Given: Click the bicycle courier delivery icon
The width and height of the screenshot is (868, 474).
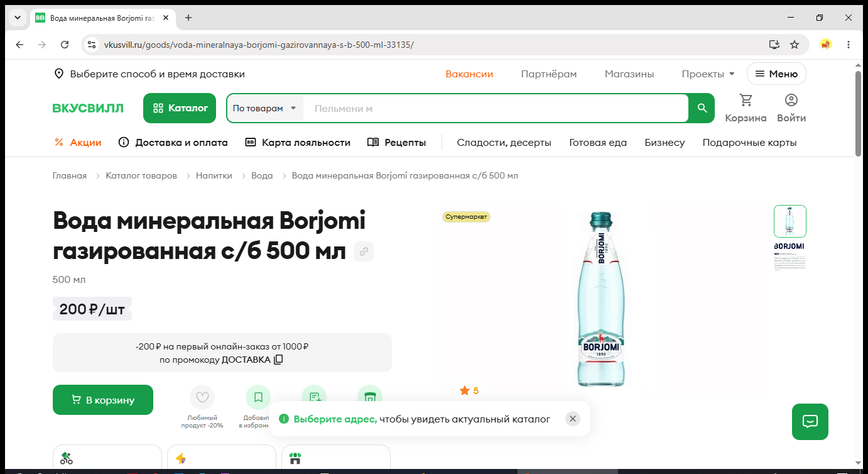Looking at the screenshot, I should click(x=67, y=458).
